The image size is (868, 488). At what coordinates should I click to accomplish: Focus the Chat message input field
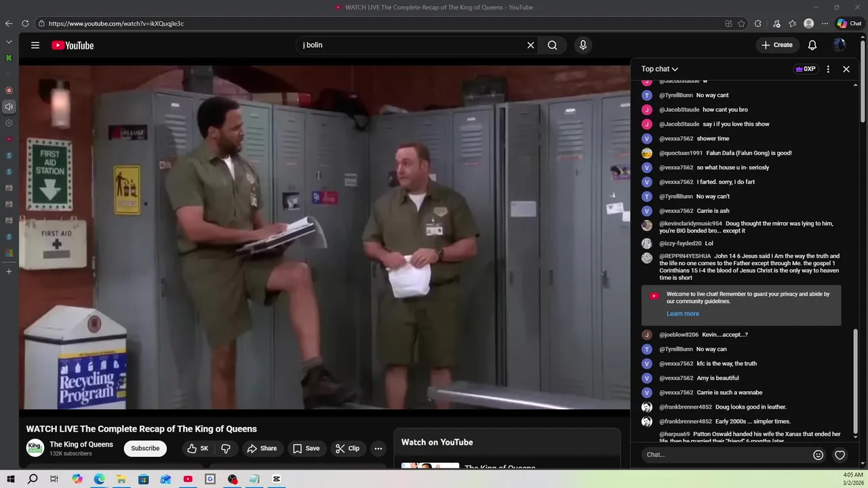[x=726, y=455]
